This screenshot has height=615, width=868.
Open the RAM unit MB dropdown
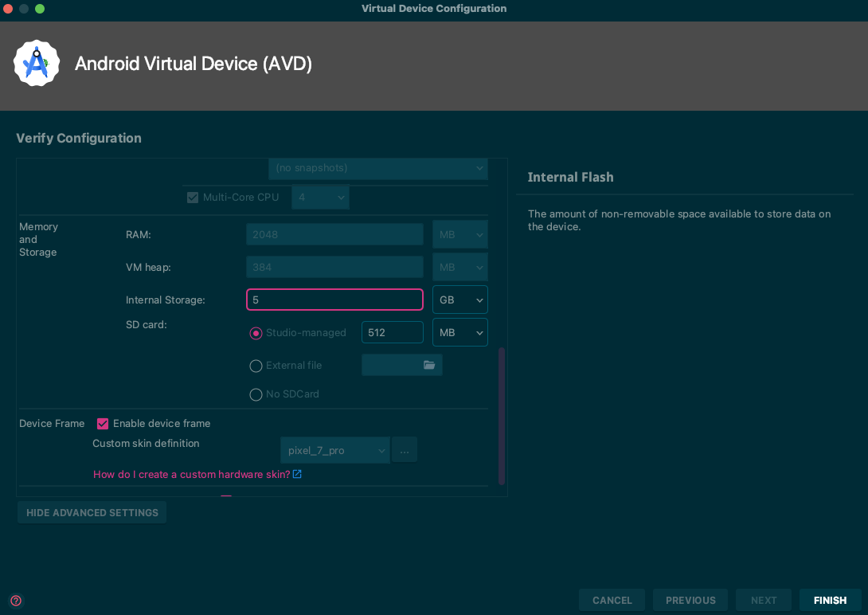(x=460, y=235)
